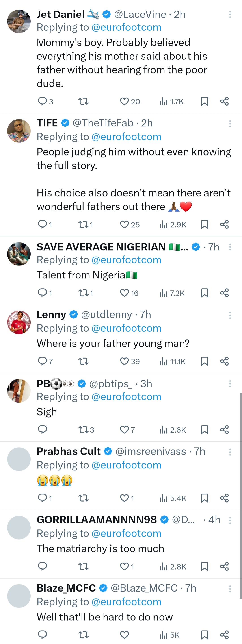
Task: Like Jet Daniel's reply
Action: pos(124,102)
